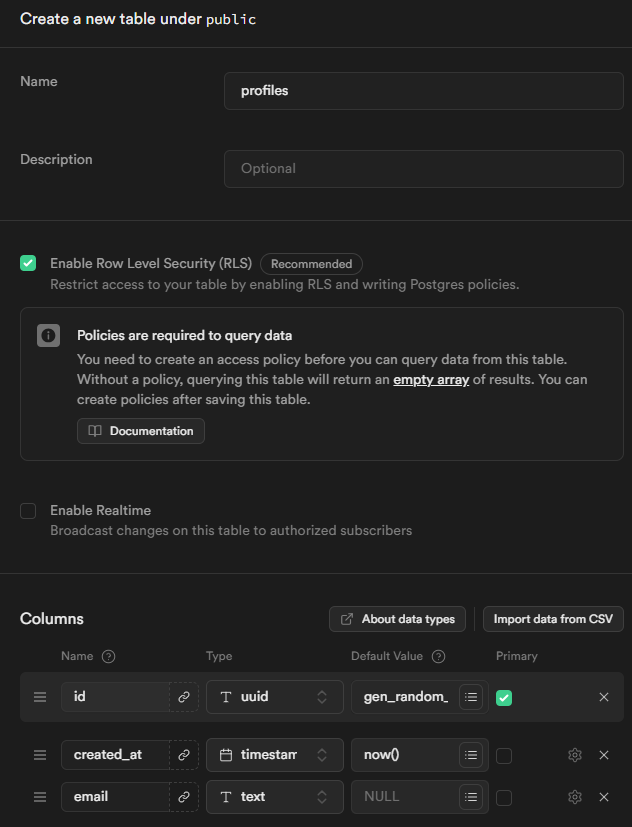
Task: Click the Enable Realtime label
Action: (x=100, y=511)
